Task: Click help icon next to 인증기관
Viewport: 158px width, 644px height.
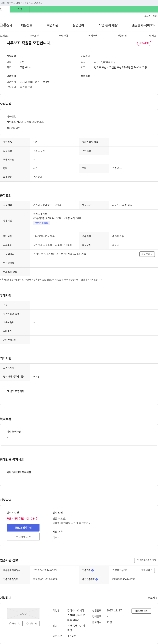Action: [x=92, y=570]
